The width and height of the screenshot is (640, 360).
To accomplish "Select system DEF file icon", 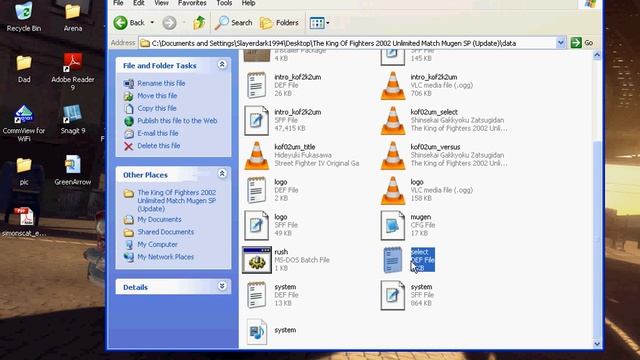I will point(256,295).
